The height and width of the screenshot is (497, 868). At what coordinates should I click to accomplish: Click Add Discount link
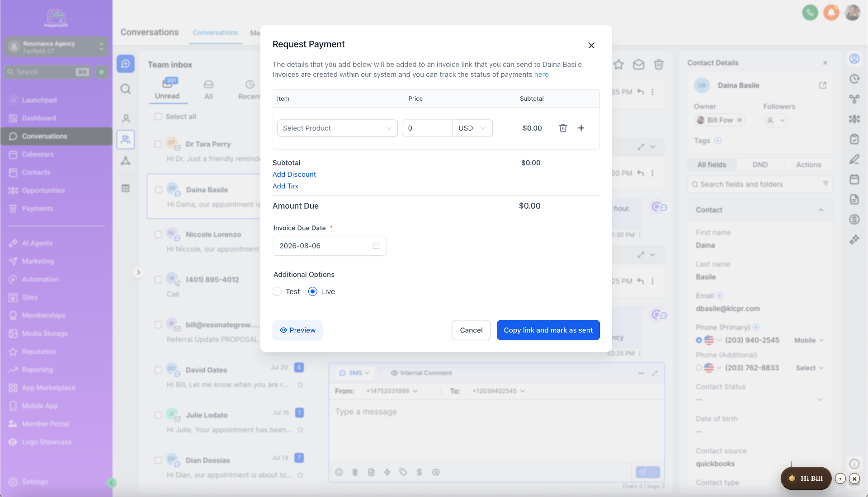294,174
